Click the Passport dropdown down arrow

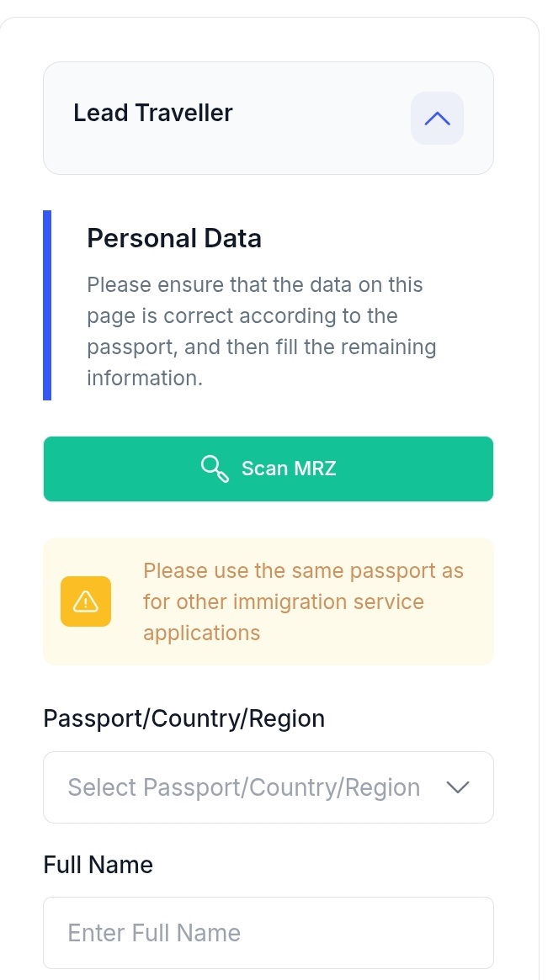coord(457,787)
